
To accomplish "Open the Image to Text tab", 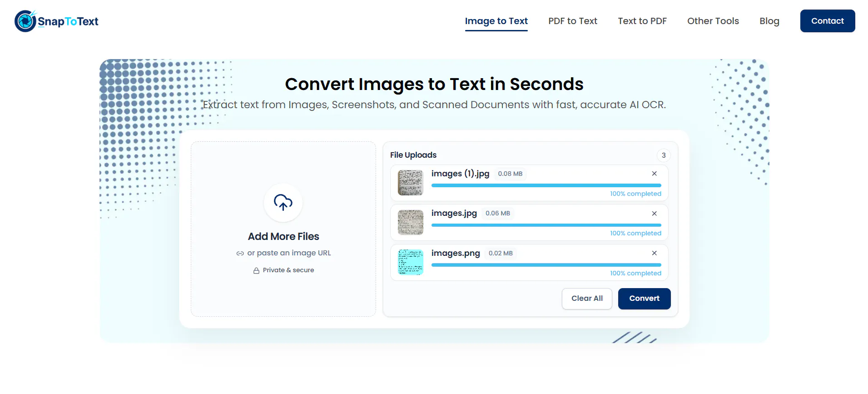I will point(496,21).
